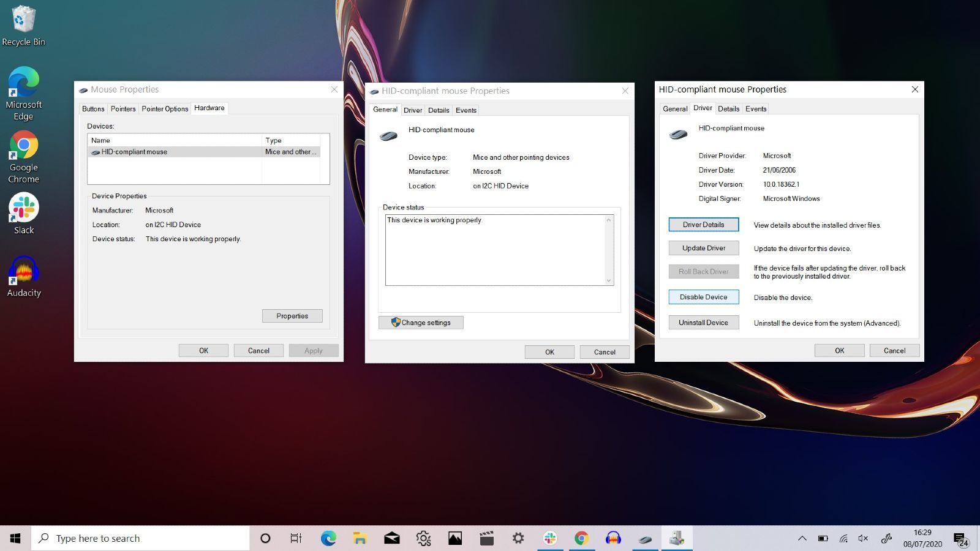The height and width of the screenshot is (551, 980).
Task: Open Task View from the taskbar
Action: tap(296, 538)
